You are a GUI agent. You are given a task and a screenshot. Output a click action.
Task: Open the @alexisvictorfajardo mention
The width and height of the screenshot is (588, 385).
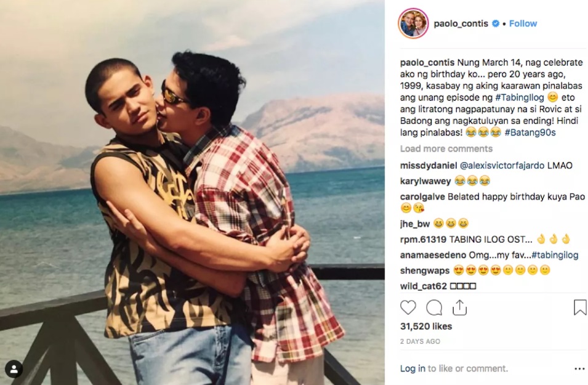502,166
